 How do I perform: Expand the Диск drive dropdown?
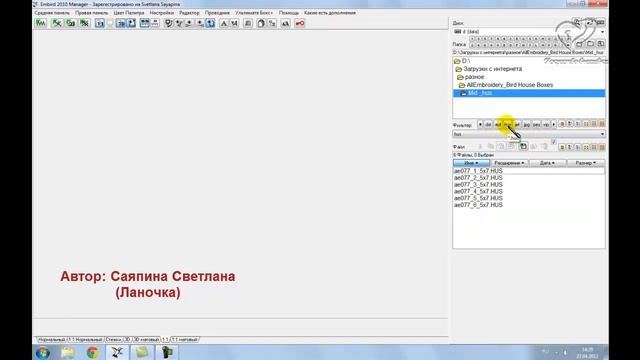point(602,32)
